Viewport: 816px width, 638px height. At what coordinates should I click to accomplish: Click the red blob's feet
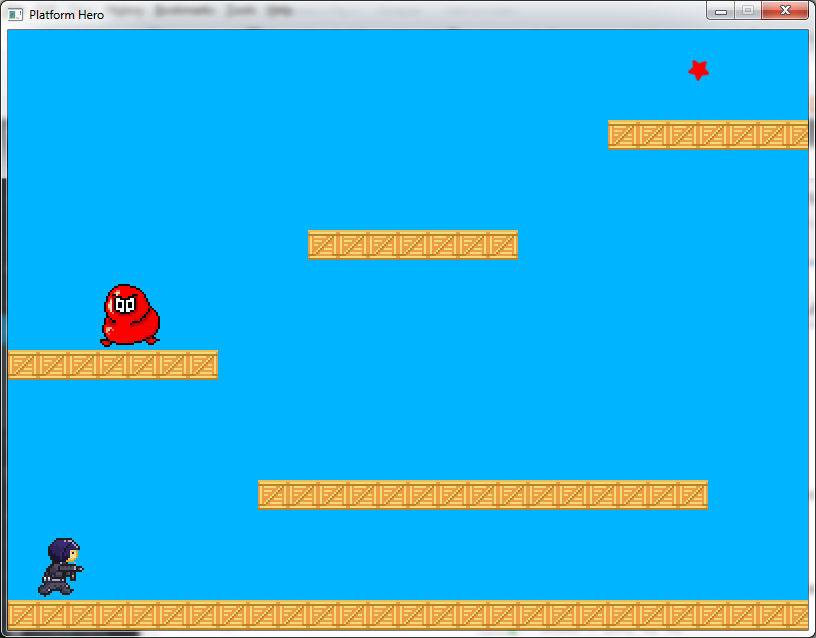[x=129, y=341]
